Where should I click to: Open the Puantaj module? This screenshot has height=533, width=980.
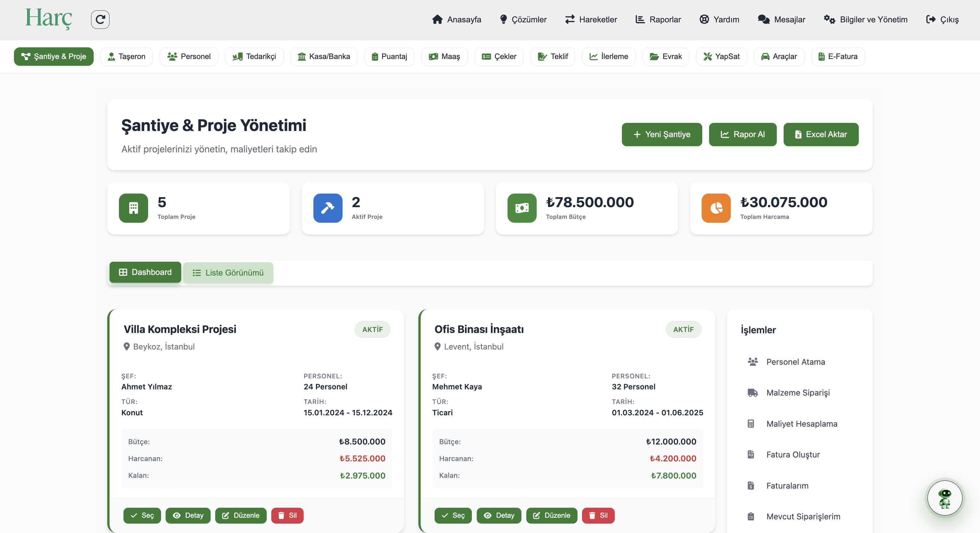[x=389, y=56]
